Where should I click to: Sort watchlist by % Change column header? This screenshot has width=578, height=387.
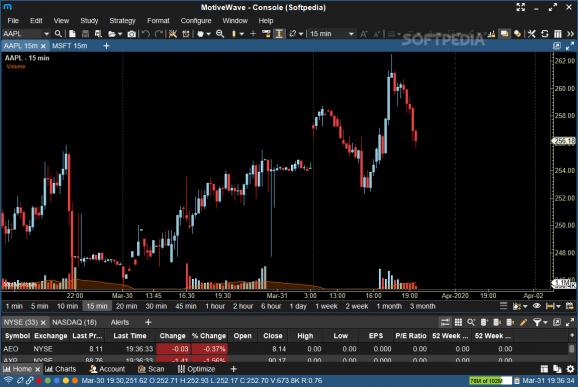[x=209, y=336]
